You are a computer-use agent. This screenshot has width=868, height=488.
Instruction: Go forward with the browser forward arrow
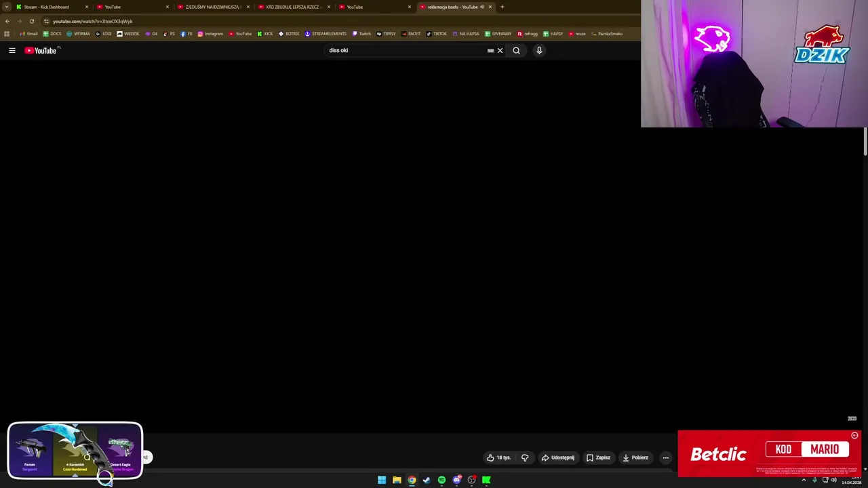(x=19, y=21)
